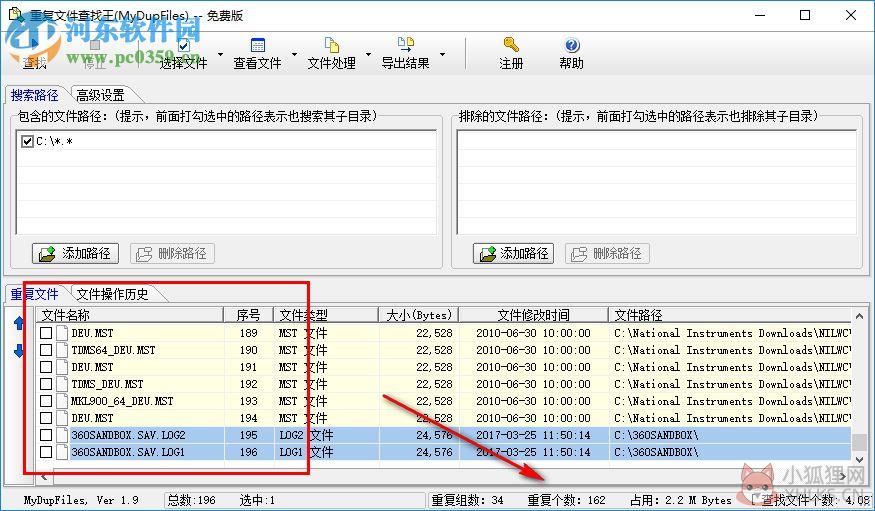Click the 总数:196 status bar entry
875x511 pixels.
pyautogui.click(x=191, y=500)
